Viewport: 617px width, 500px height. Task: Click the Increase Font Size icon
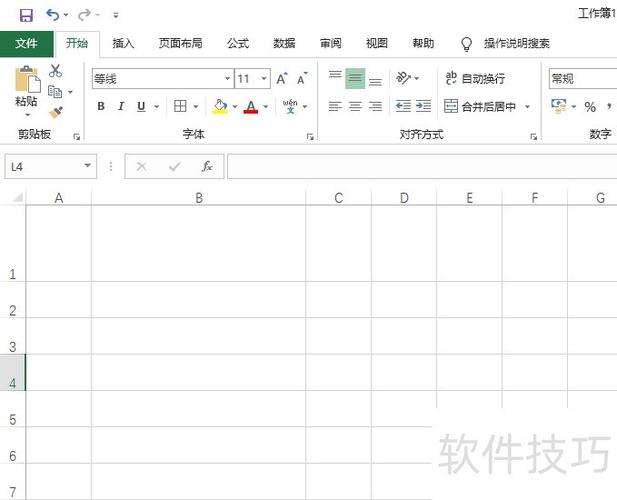pos(282,79)
